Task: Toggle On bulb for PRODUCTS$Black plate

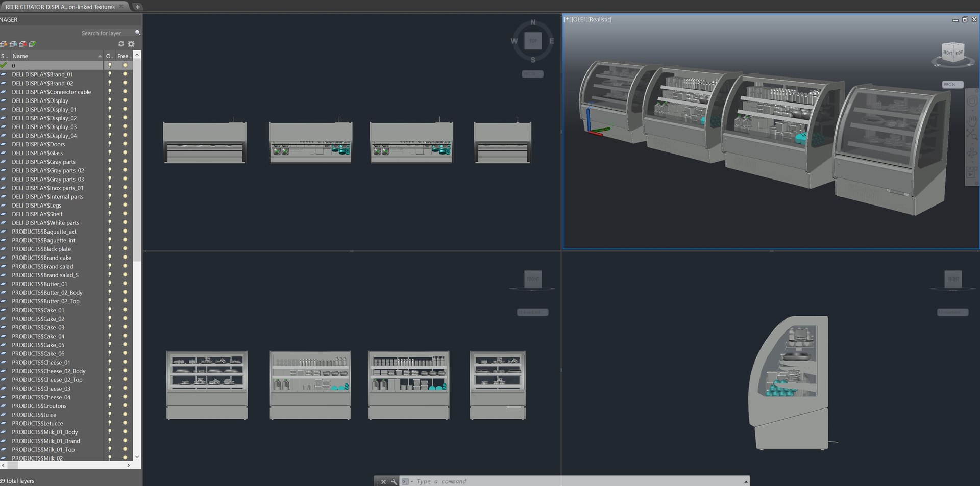Action: click(109, 249)
